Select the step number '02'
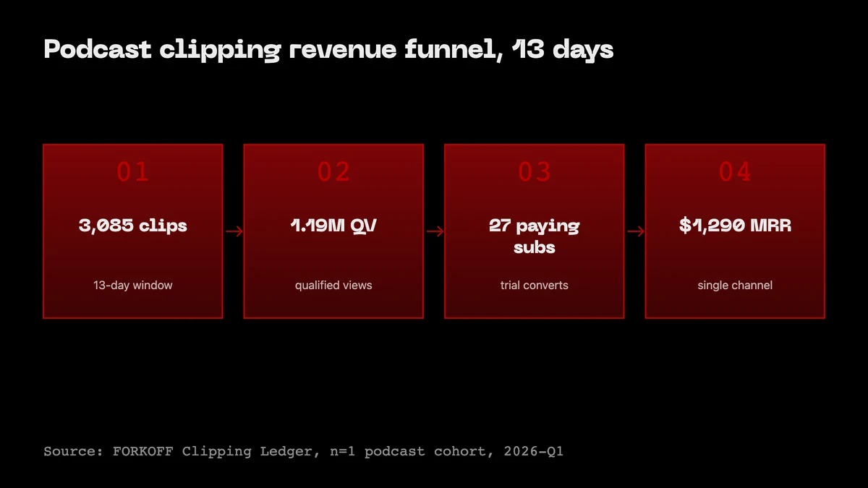This screenshot has width=868, height=488. point(333,172)
